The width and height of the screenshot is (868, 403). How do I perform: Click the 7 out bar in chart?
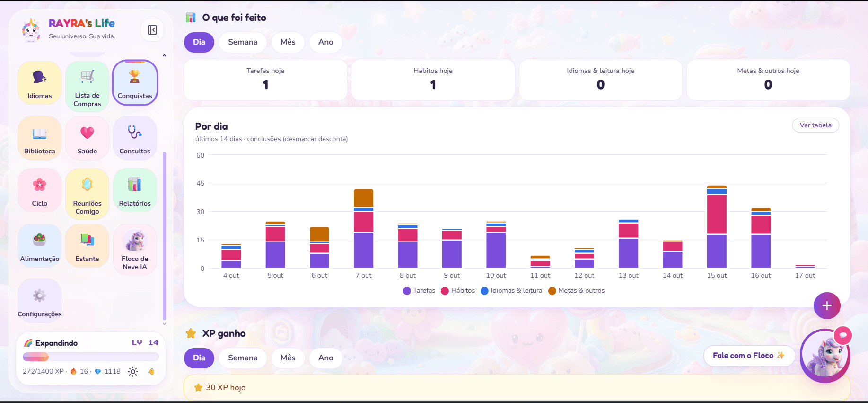(x=364, y=229)
